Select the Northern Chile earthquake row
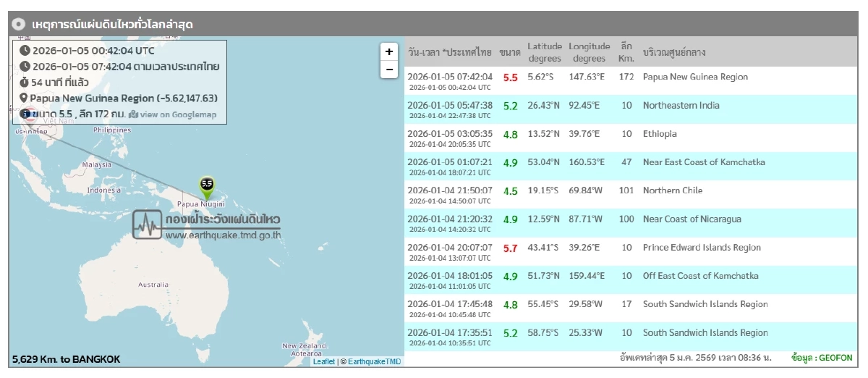 (x=629, y=195)
